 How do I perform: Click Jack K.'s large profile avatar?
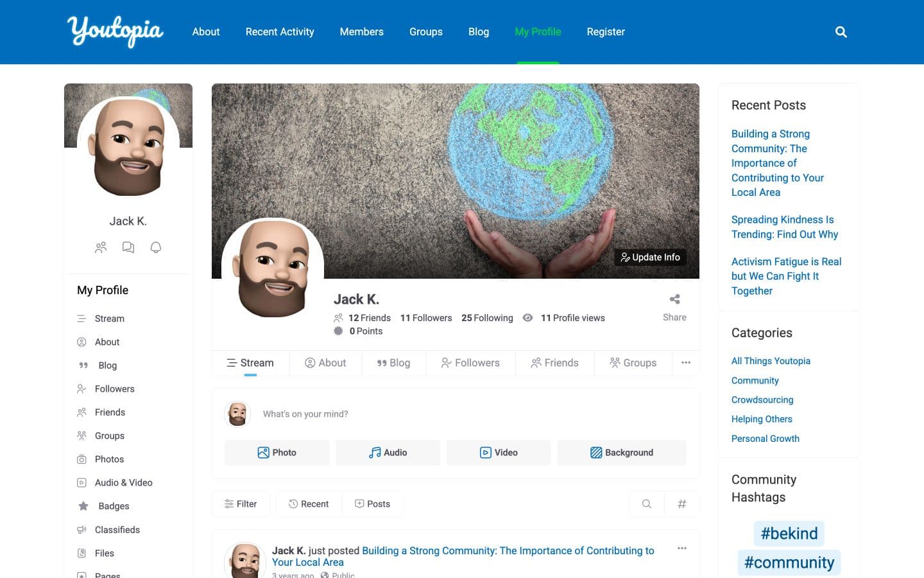[x=273, y=270]
